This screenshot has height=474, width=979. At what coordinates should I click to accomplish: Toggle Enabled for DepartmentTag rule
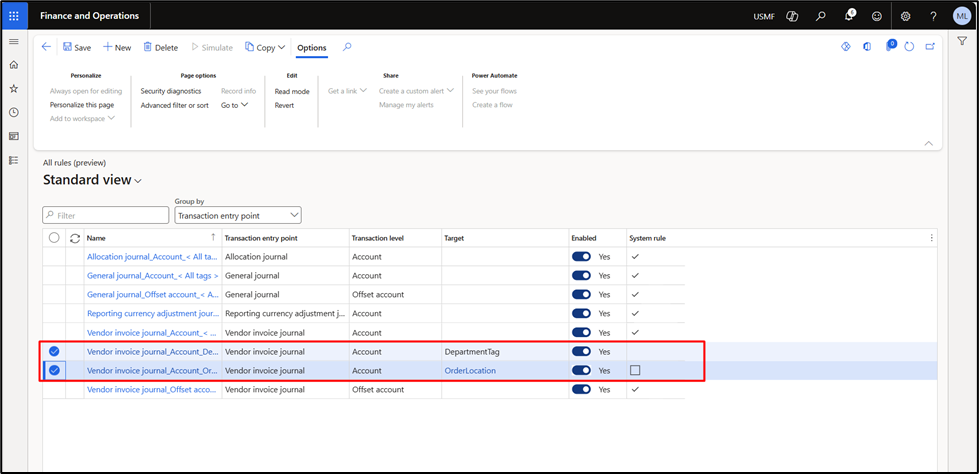[x=581, y=352]
